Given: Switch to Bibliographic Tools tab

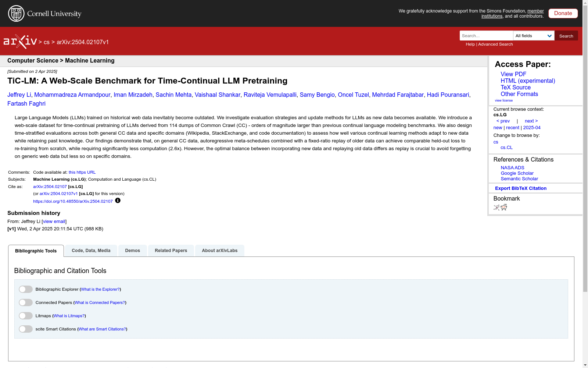Looking at the screenshot, I should (x=36, y=251).
